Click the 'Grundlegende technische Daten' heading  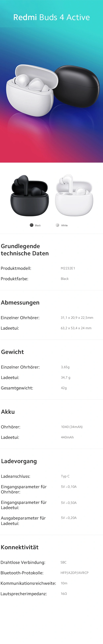coord(25,250)
